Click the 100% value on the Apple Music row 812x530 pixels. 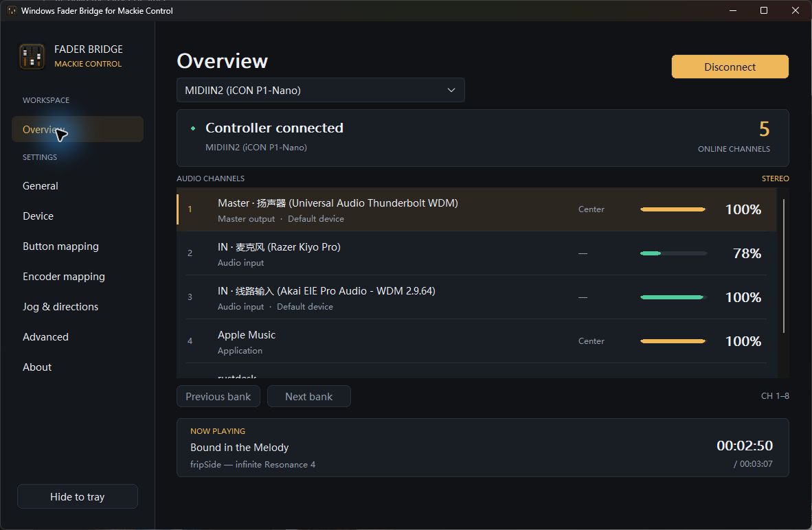click(743, 342)
